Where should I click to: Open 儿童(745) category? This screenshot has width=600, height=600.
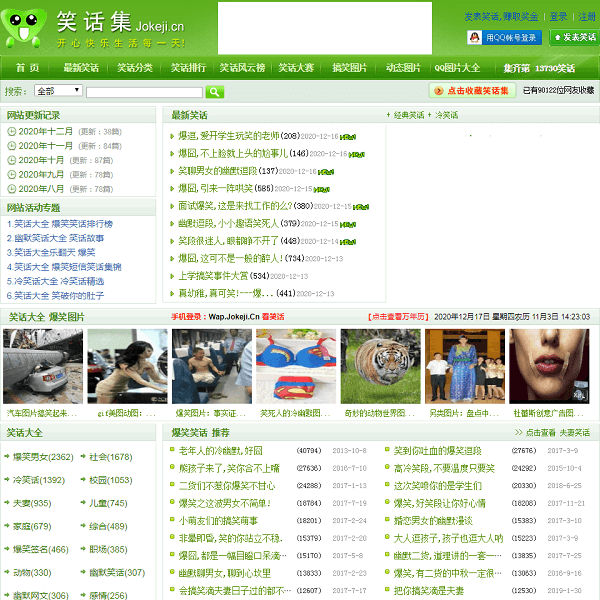[x=108, y=503]
